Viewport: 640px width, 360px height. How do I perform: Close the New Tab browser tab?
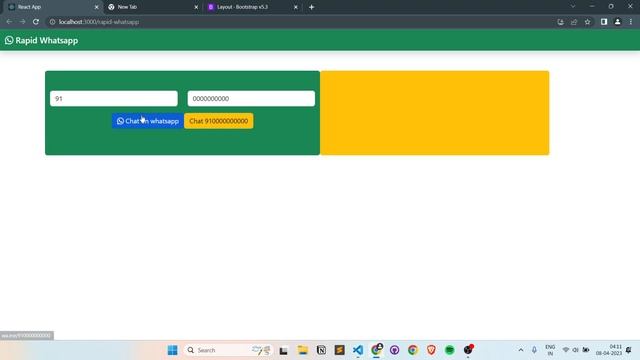pyautogui.click(x=196, y=7)
